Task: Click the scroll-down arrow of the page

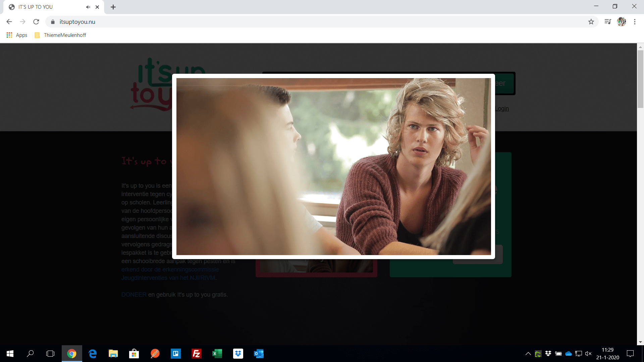Action: 640,342
